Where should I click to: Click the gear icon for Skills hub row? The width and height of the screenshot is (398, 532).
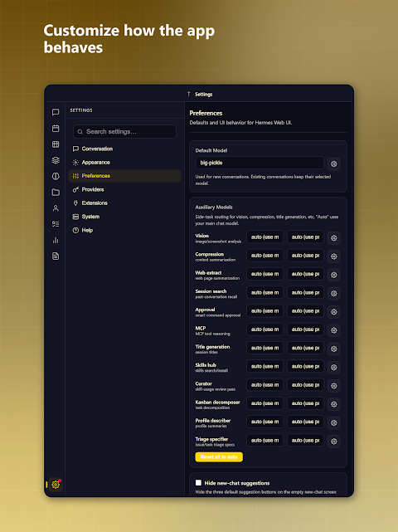click(x=334, y=367)
